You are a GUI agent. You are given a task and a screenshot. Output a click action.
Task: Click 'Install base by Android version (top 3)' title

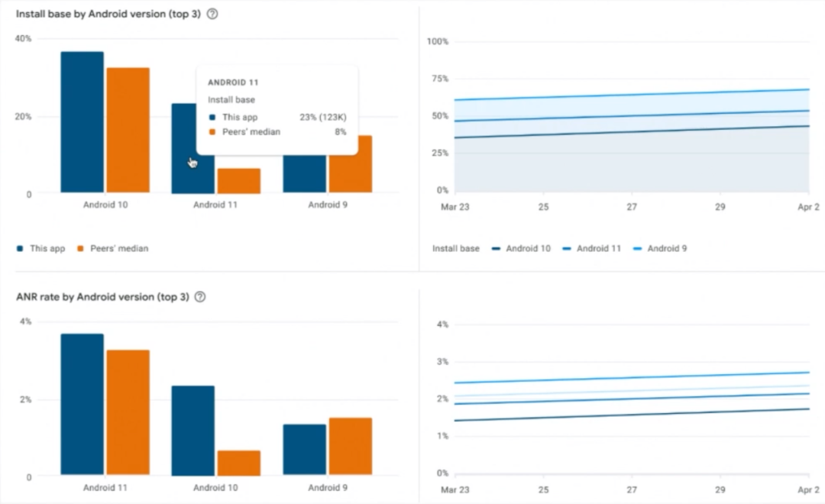108,15
